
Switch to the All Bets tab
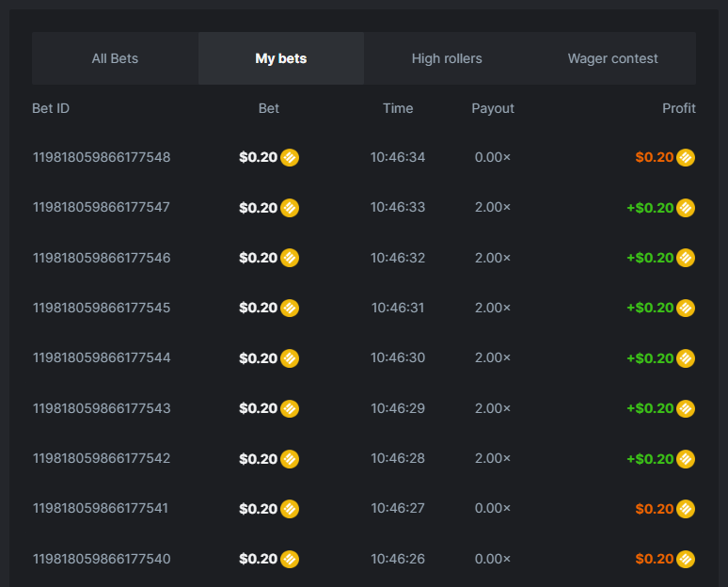(x=115, y=58)
